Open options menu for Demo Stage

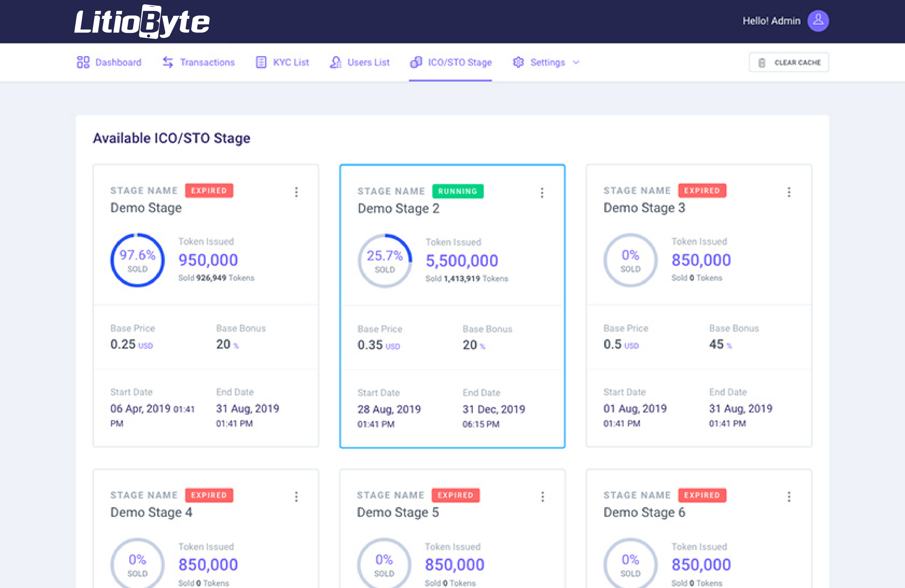point(296,192)
